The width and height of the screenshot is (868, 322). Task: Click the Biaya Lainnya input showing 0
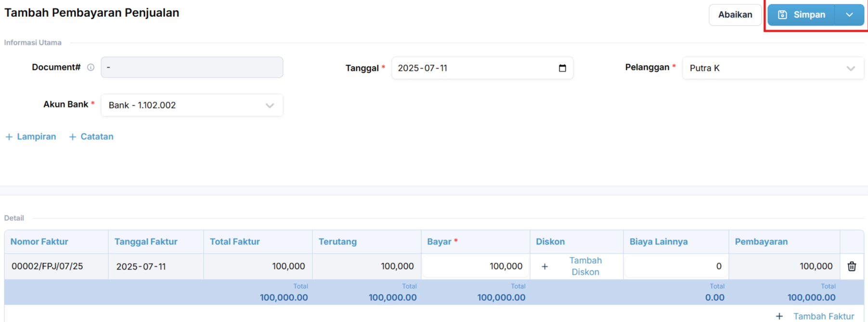[676, 266]
